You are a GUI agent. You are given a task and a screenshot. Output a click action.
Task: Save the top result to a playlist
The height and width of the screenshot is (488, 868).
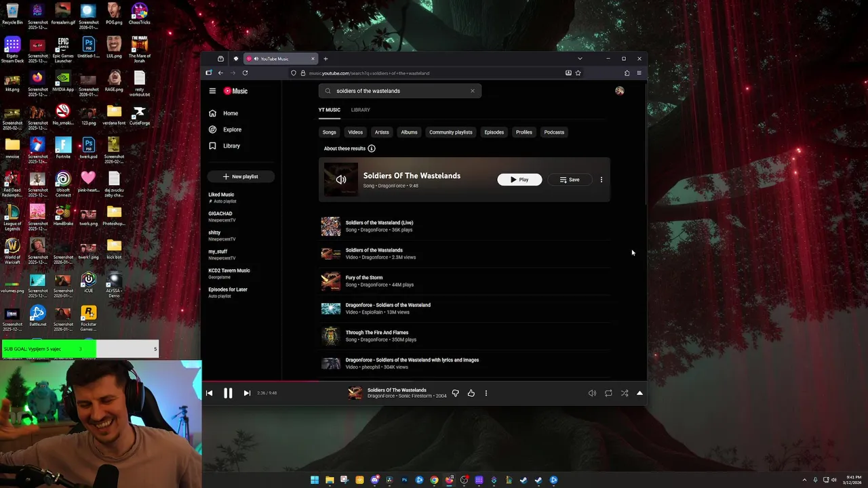(x=570, y=180)
